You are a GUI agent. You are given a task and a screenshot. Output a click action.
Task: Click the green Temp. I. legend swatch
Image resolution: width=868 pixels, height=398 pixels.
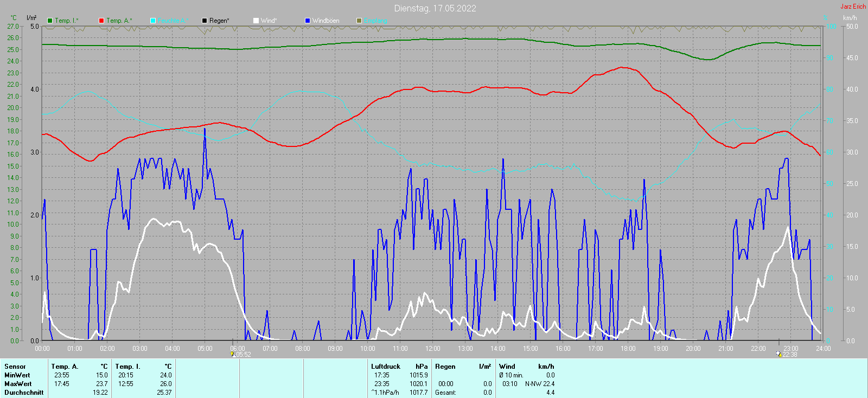tap(50, 21)
